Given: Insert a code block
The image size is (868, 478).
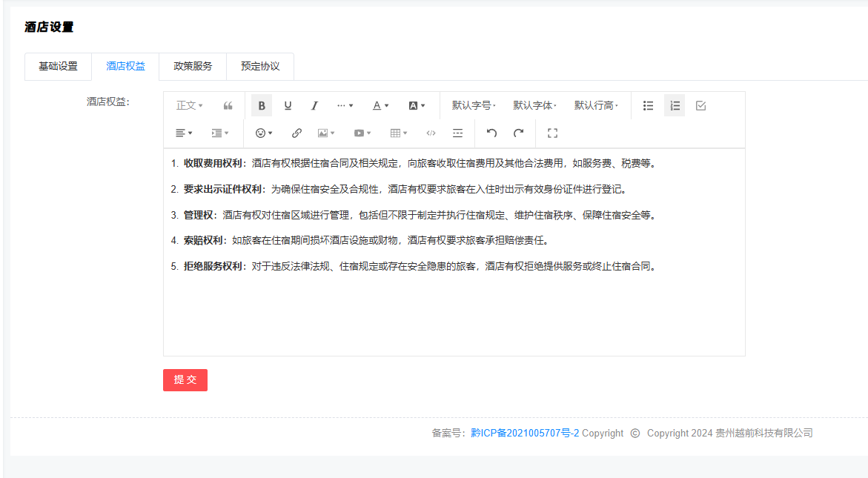Looking at the screenshot, I should (x=431, y=133).
